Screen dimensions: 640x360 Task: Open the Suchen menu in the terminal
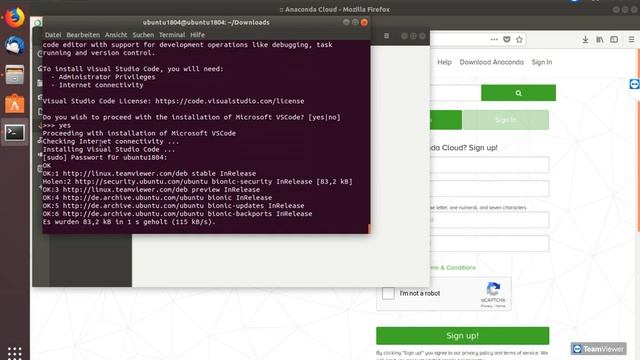point(143,35)
